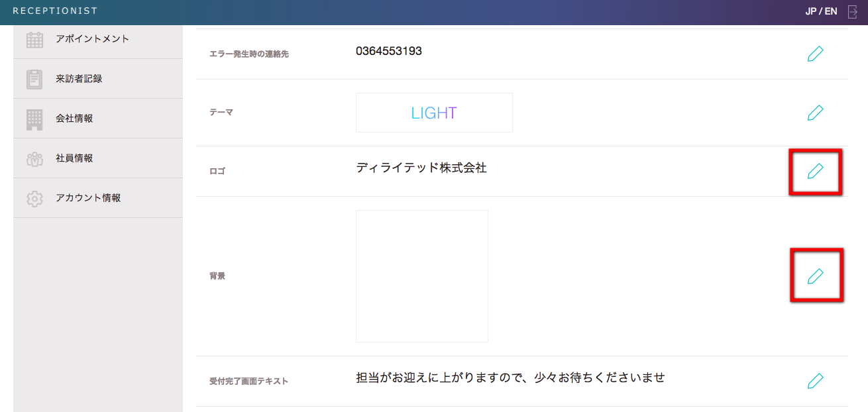The height and width of the screenshot is (412, 868).
Task: Click the pencil icon for 背景
Action: click(815, 276)
